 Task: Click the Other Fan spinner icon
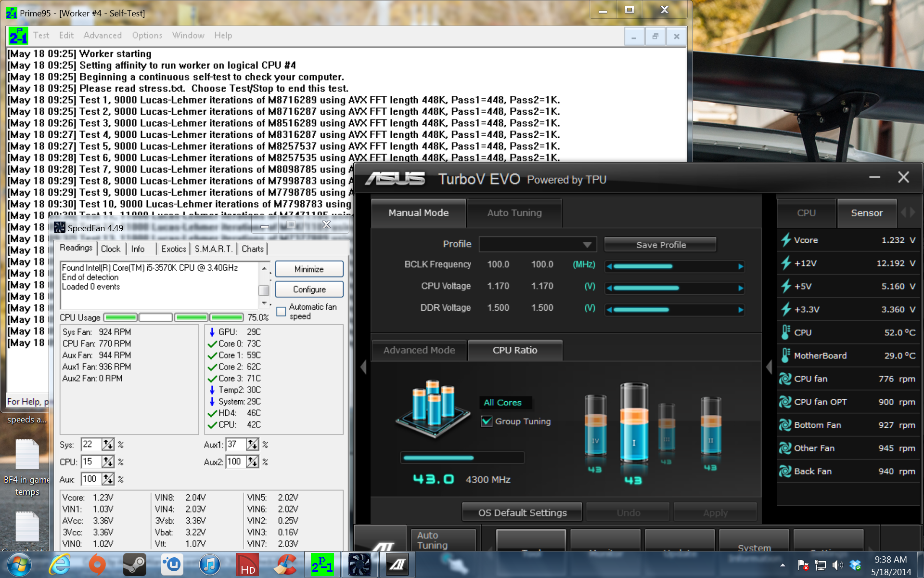[x=785, y=448]
